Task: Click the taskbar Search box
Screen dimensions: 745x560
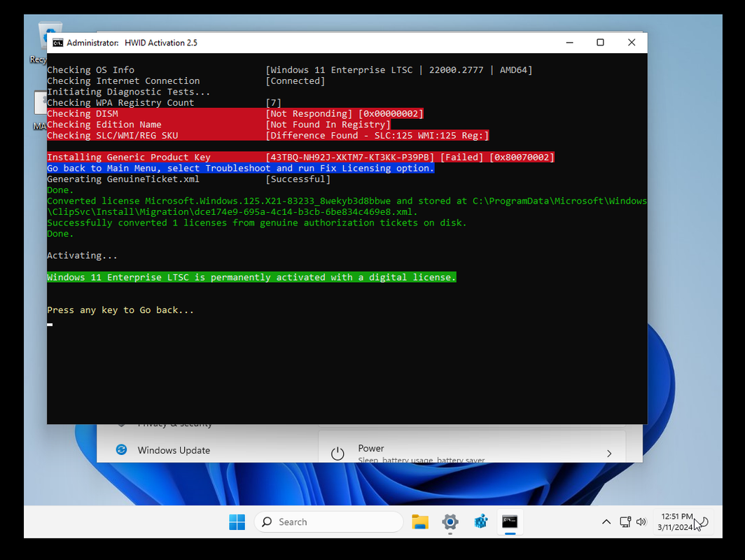Action: click(329, 522)
